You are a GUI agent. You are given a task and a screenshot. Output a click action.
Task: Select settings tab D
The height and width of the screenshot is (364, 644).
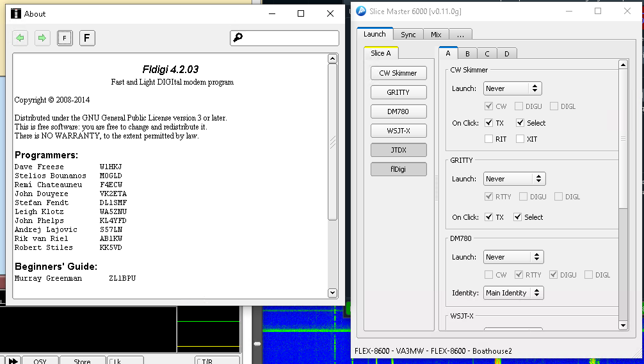[507, 53]
